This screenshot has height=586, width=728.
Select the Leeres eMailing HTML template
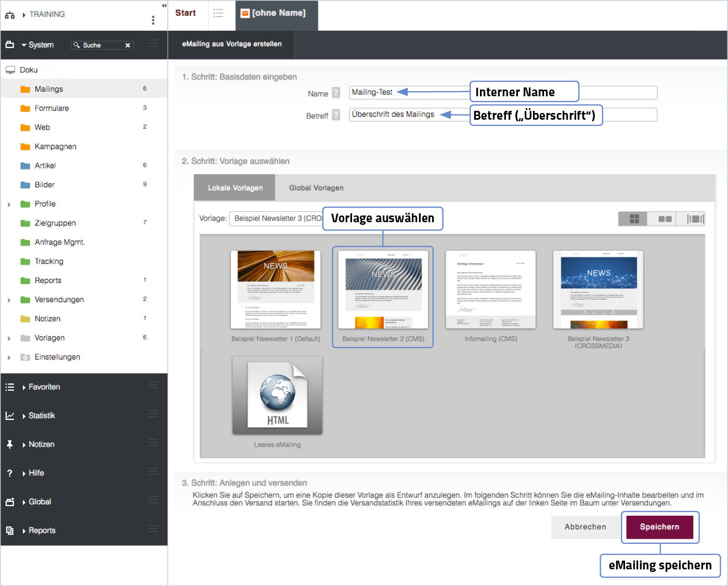[277, 397]
